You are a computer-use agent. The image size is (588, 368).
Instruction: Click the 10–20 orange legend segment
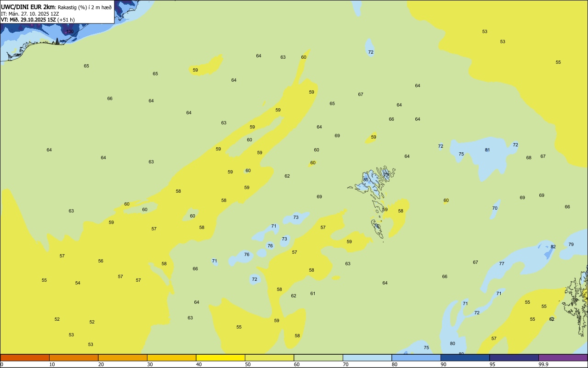[73, 357]
